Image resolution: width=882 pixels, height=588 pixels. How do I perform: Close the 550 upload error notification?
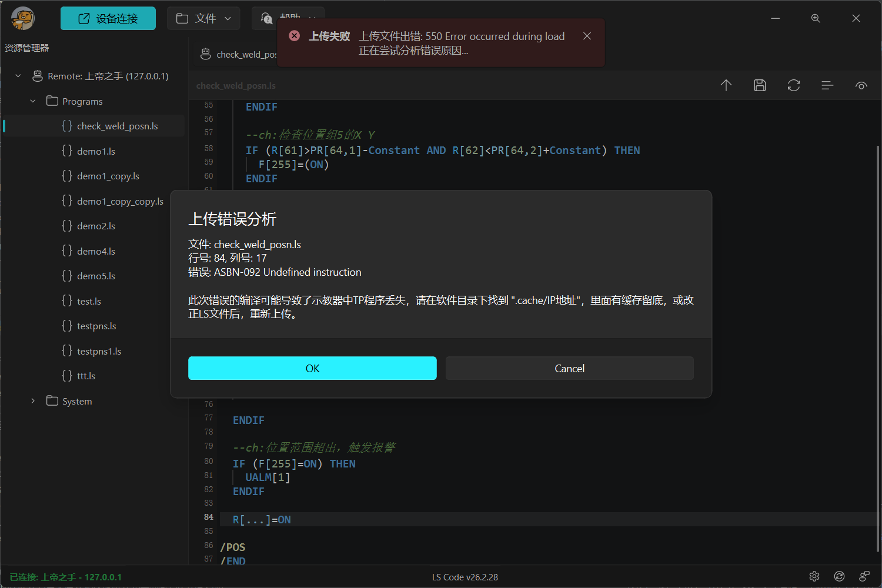[586, 36]
